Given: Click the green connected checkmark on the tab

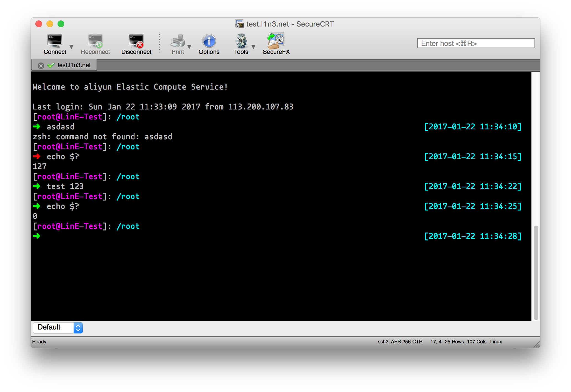Looking at the screenshot, I should [x=51, y=65].
